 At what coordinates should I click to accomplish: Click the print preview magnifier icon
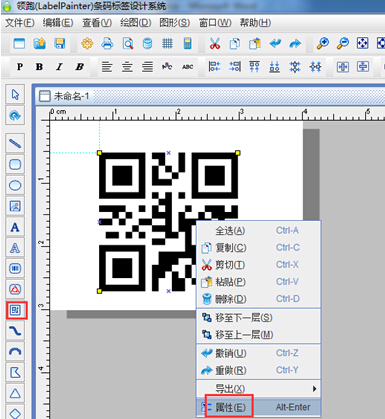point(128,44)
